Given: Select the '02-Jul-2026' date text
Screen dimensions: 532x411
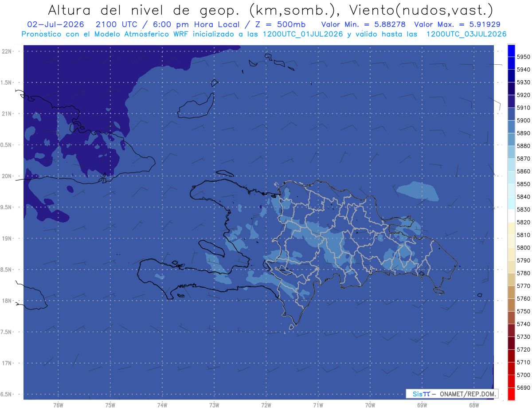Looking at the screenshot, I should pyautogui.click(x=55, y=24).
